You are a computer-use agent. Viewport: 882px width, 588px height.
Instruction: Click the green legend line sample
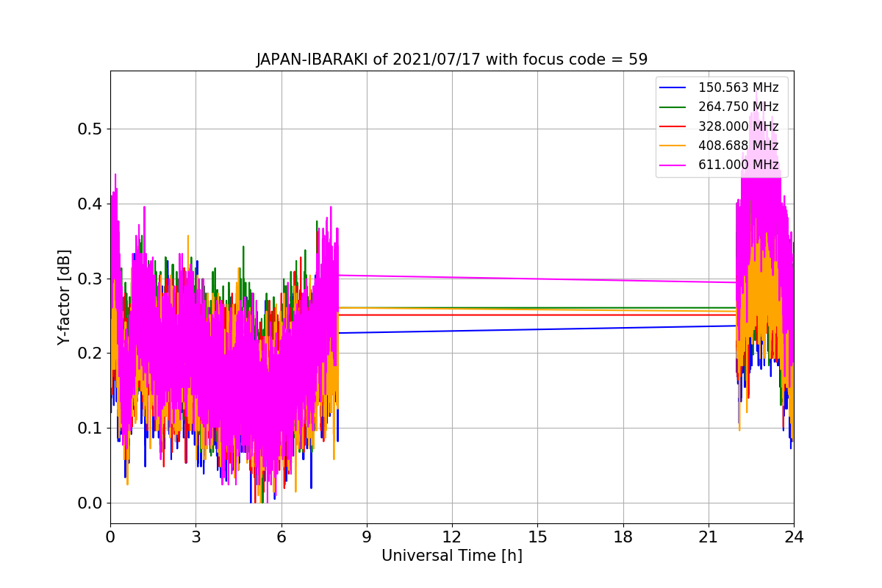coord(673,107)
